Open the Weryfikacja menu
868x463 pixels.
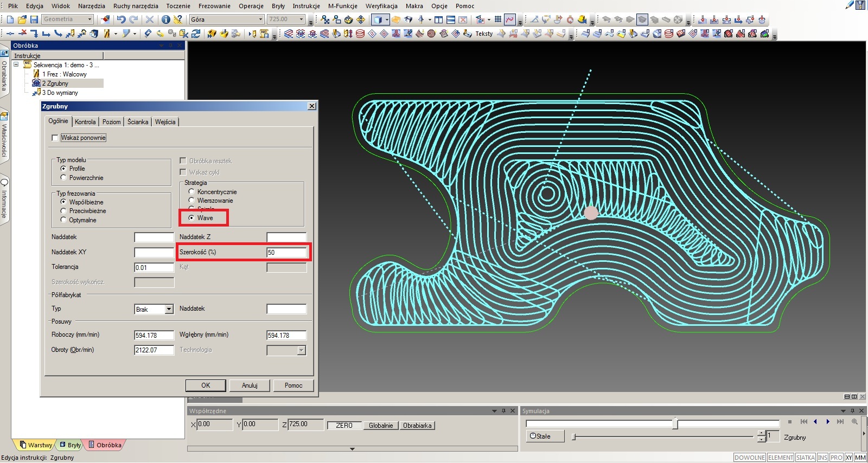(381, 6)
